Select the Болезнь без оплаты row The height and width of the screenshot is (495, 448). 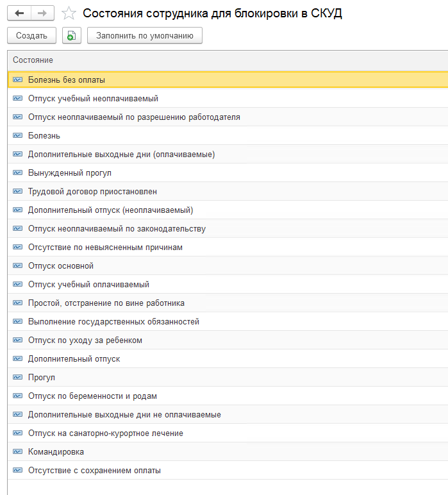pyautogui.click(x=67, y=80)
